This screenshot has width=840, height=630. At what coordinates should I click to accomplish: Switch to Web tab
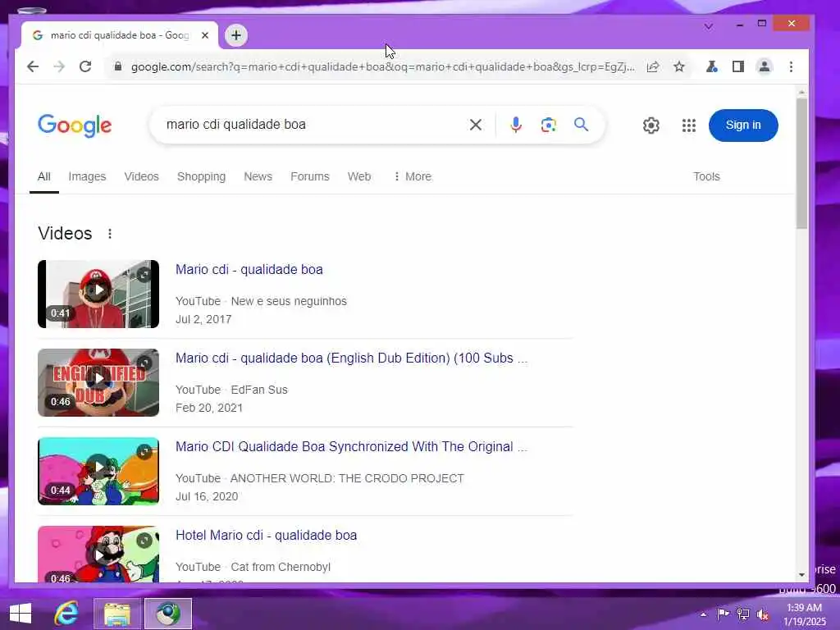pos(359,177)
